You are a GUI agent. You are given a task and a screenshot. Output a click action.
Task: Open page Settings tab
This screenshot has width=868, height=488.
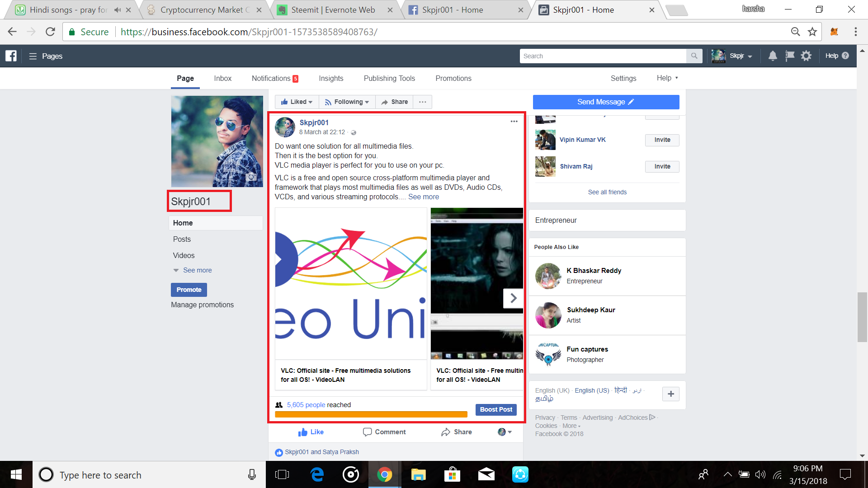pos(623,79)
